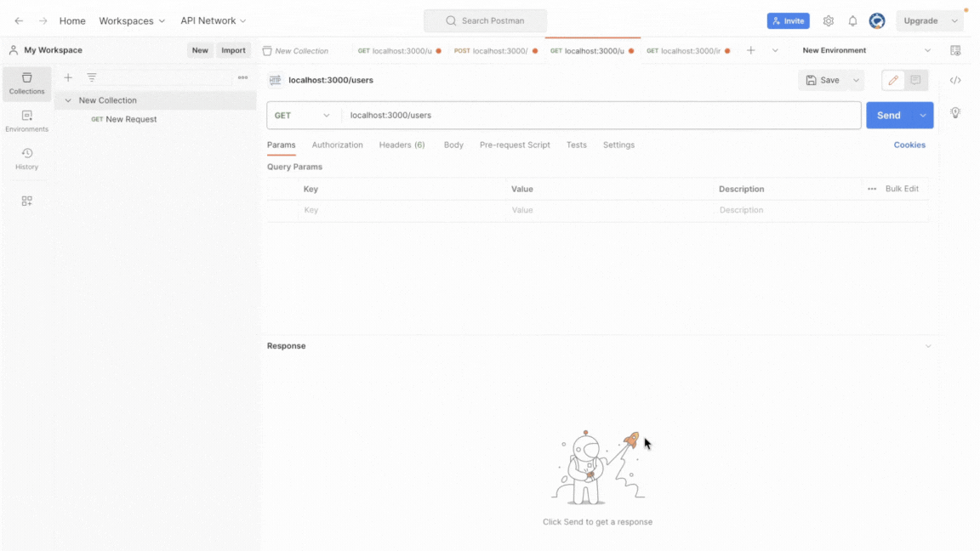Switch to the Body tab
The height and width of the screenshot is (551, 980).
point(453,145)
